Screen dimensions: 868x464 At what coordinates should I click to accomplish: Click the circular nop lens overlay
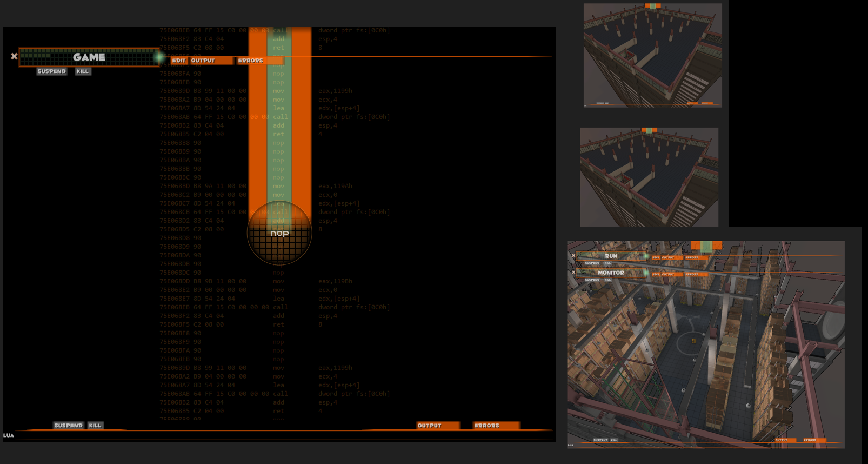coord(279,233)
